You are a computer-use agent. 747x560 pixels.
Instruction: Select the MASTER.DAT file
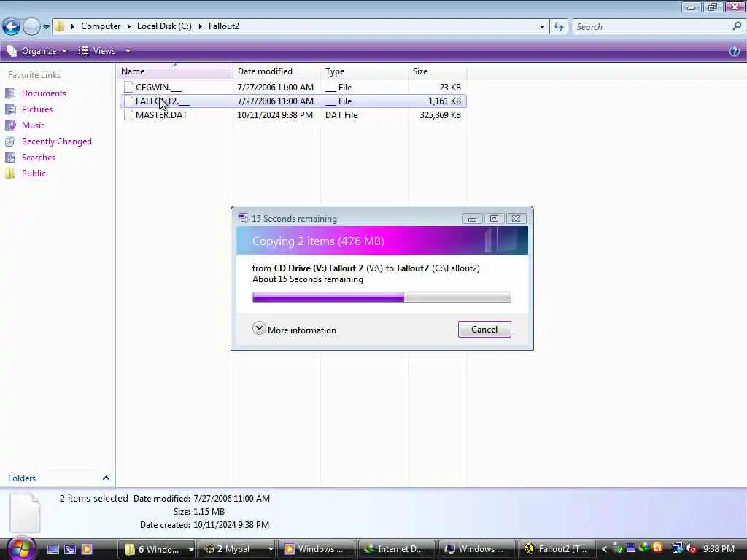tap(293, 114)
